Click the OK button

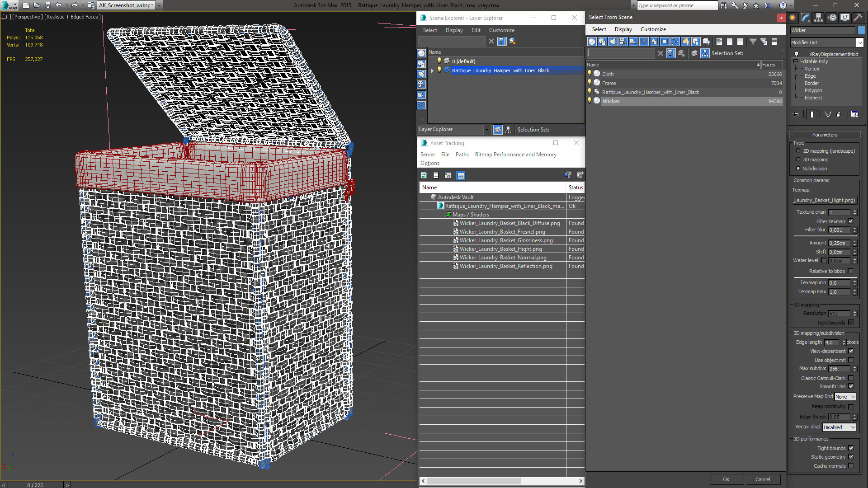click(726, 479)
